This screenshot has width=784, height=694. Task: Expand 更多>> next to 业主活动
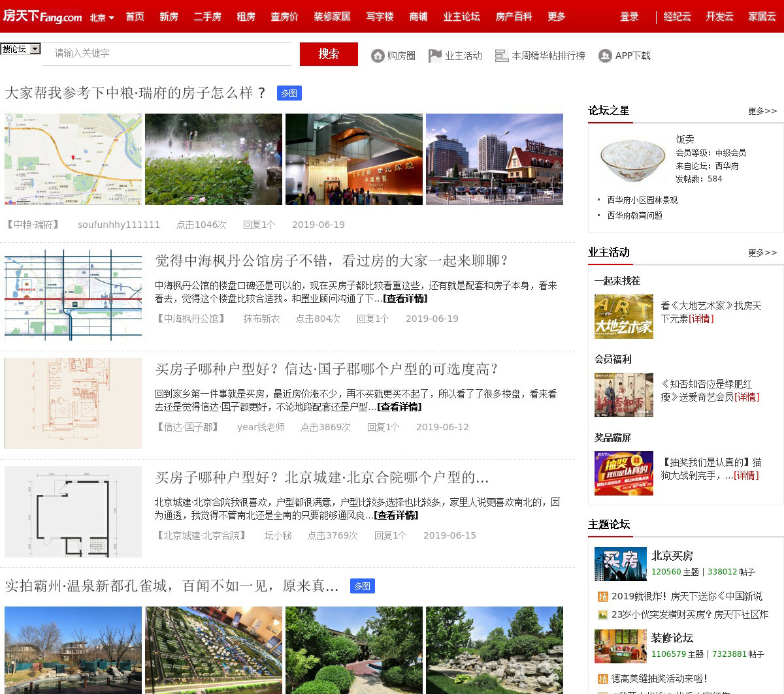762,253
